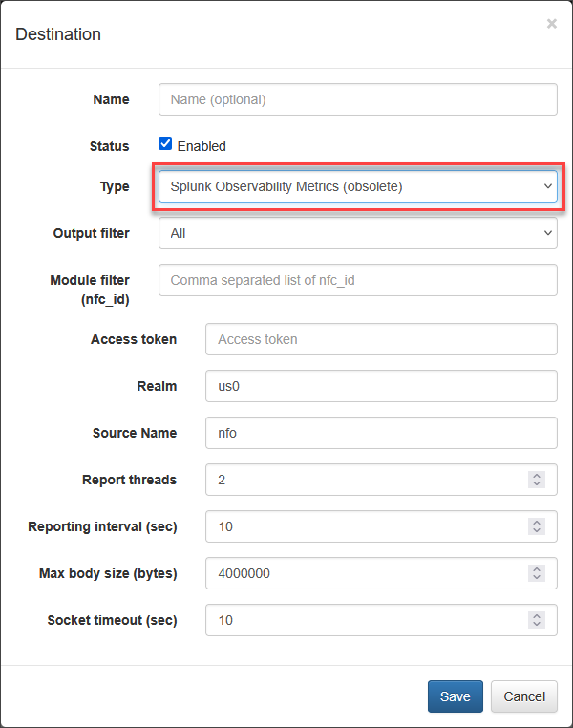The width and height of the screenshot is (573, 728).
Task: Decrease Reporting interval with the down spinner
Action: pos(537,530)
